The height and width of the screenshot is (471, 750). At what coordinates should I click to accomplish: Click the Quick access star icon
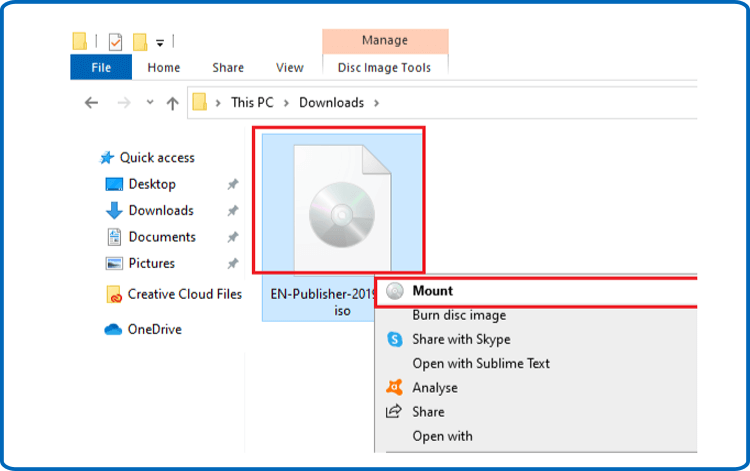[x=107, y=158]
